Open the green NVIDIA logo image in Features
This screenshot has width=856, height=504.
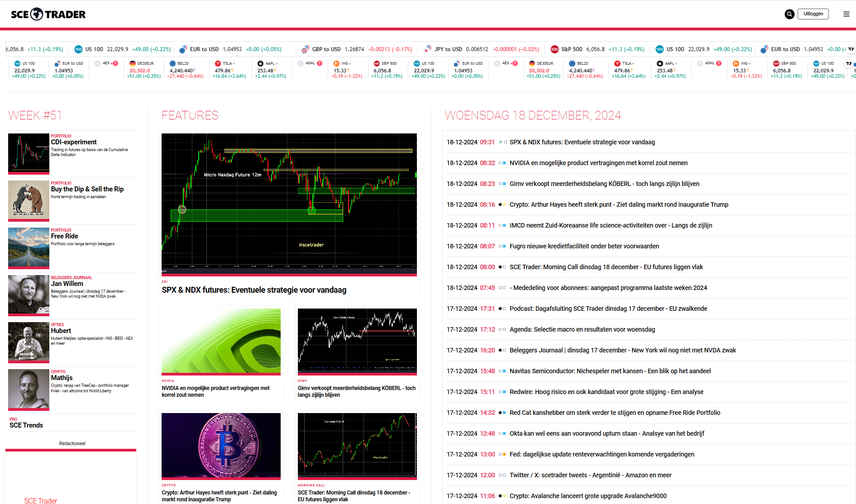(221, 341)
